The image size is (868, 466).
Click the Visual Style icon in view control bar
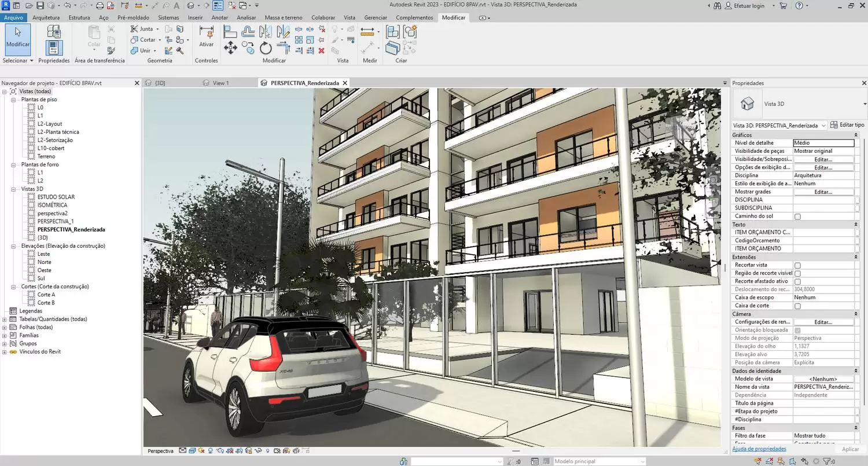[193, 451]
